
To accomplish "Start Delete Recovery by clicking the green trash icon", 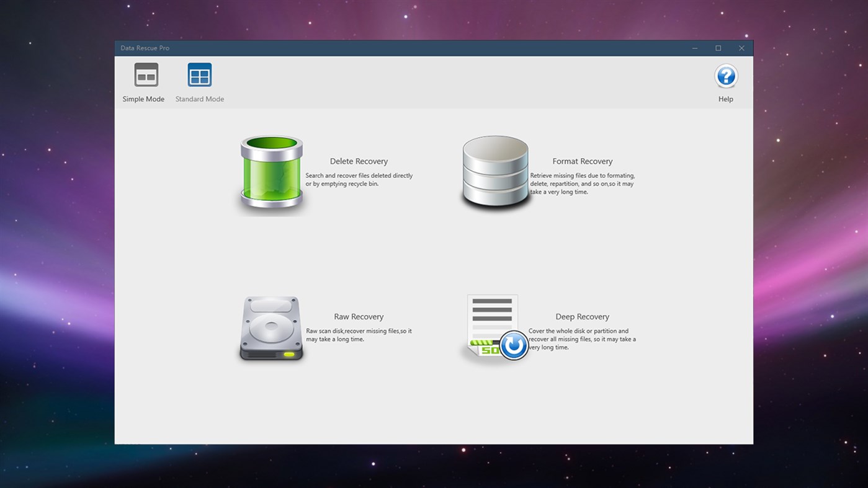I will 271,174.
